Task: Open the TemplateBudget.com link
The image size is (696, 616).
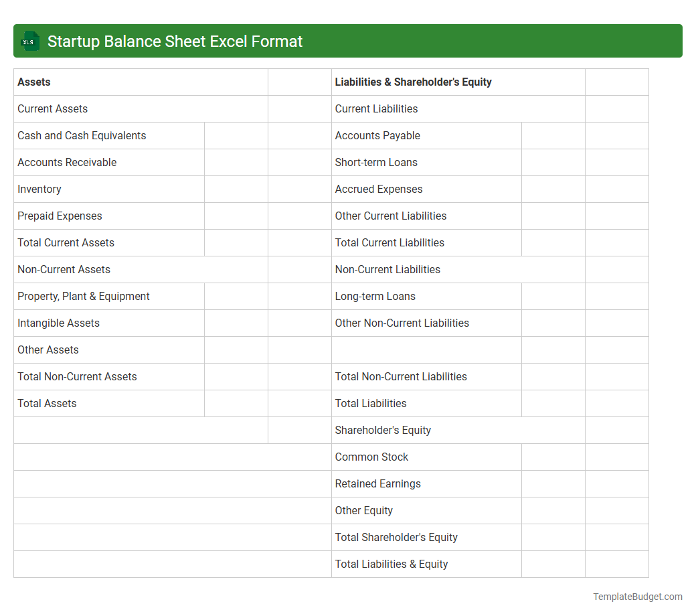Action: click(x=636, y=596)
